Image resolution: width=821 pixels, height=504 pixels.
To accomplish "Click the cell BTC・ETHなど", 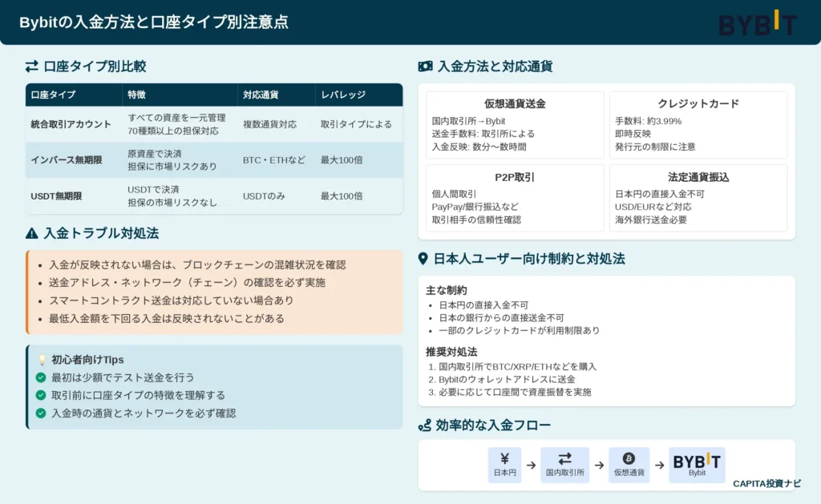I will 274,160.
